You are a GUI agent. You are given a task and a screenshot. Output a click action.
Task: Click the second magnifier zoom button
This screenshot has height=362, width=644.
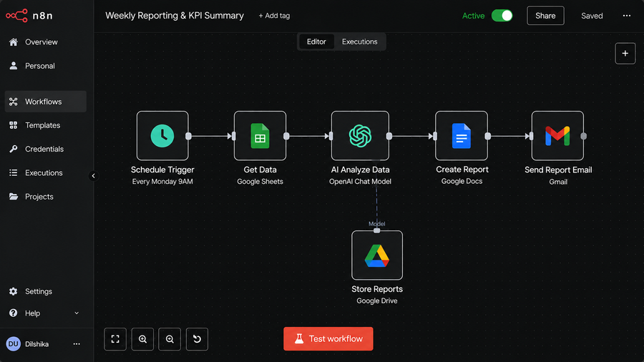(170, 339)
